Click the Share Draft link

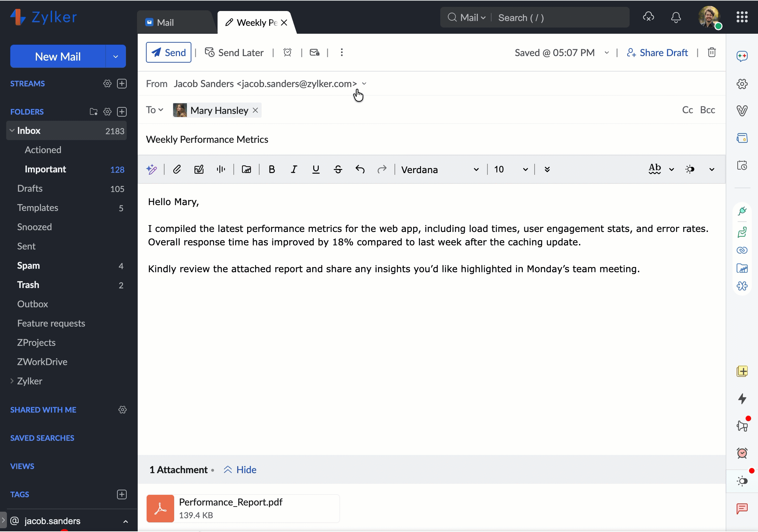click(x=657, y=53)
